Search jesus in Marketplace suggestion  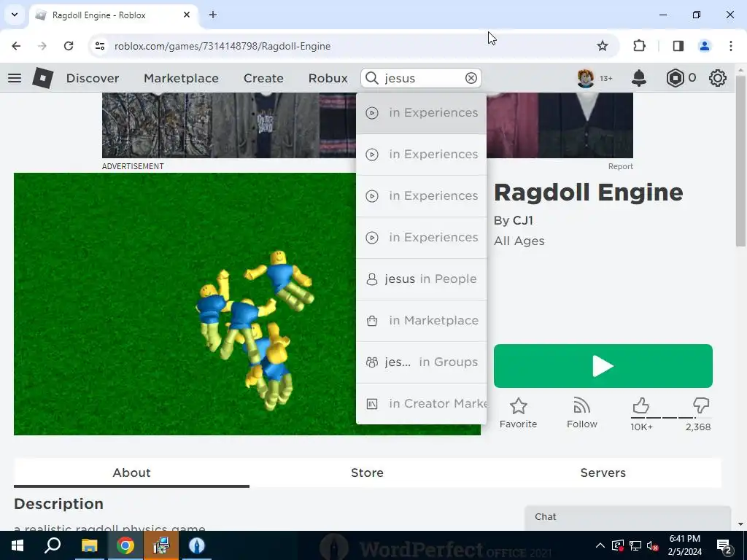pos(421,321)
